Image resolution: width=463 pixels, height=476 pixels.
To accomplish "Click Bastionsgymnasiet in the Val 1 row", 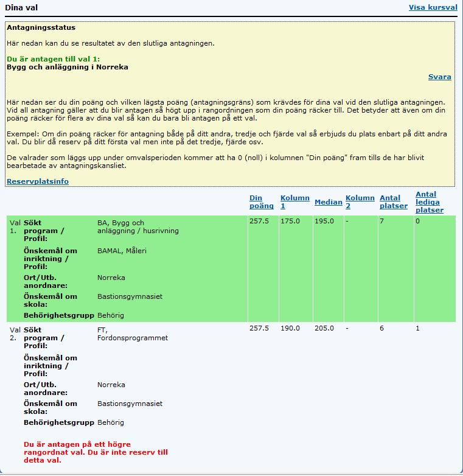I will pyautogui.click(x=130, y=296).
